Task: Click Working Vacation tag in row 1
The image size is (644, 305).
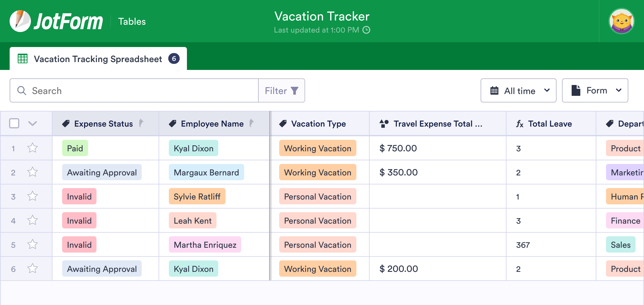Action: (x=318, y=148)
